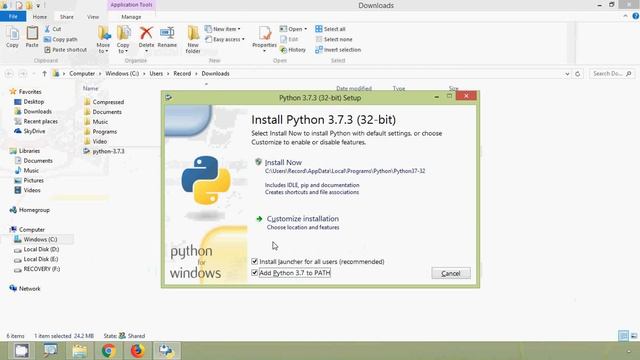
Task: Select Local Disk (D:) in the sidebar
Action: pos(41,249)
